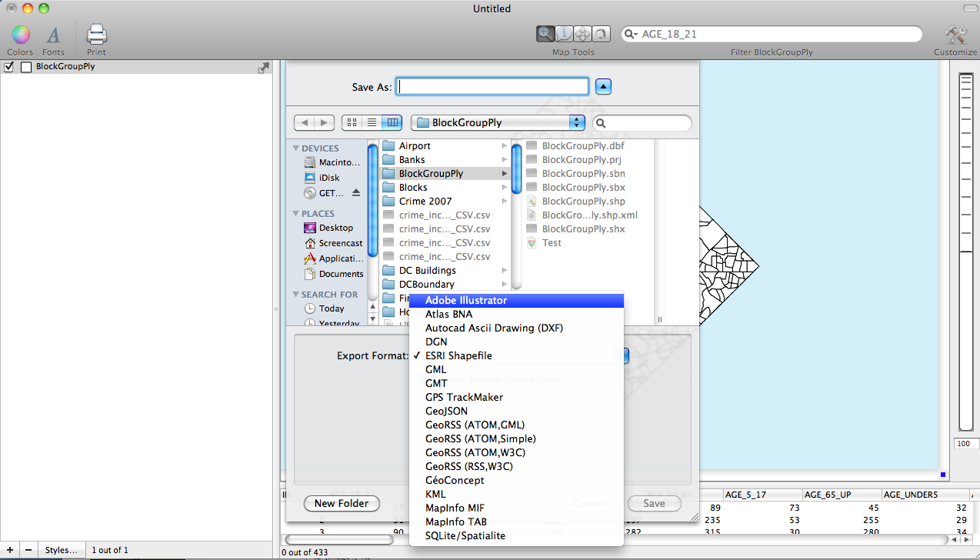Image resolution: width=980 pixels, height=560 pixels.
Task: Open the Customize toolbar tool
Action: tap(955, 35)
